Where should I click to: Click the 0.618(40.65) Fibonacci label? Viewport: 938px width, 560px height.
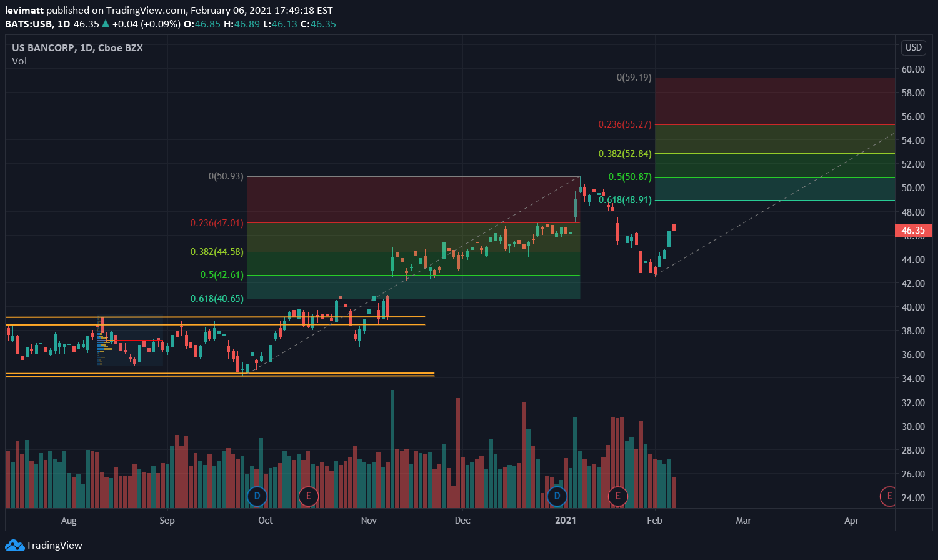(217, 299)
